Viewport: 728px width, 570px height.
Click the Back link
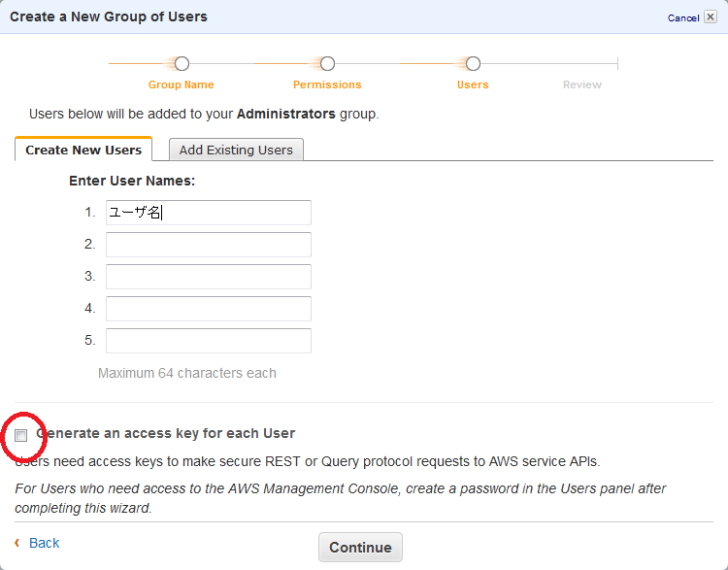pyautogui.click(x=45, y=543)
